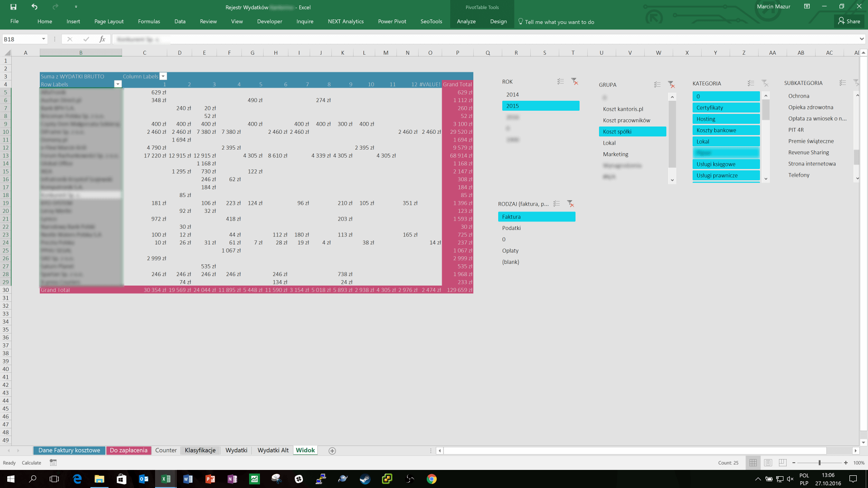Open the Column Labels filter dropdown

tap(163, 76)
